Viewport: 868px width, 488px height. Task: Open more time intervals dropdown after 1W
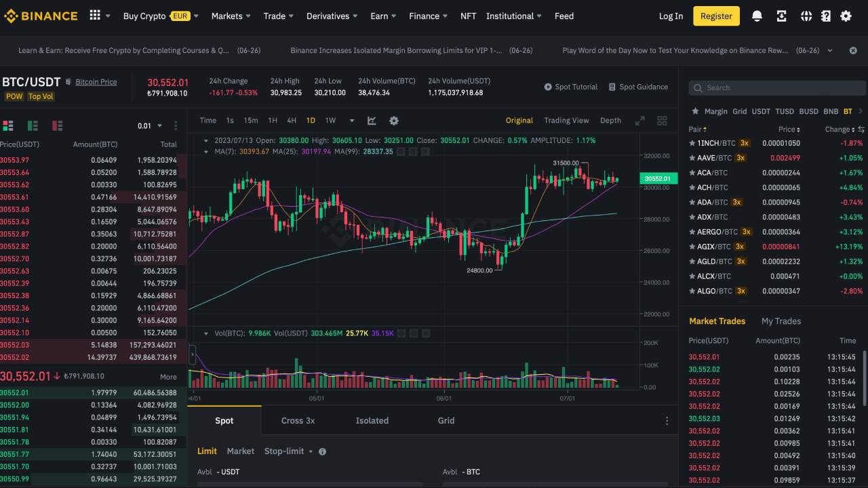(352, 121)
